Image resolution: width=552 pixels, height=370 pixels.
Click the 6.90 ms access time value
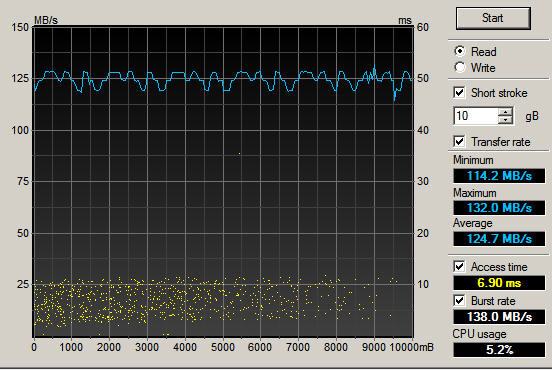[499, 283]
